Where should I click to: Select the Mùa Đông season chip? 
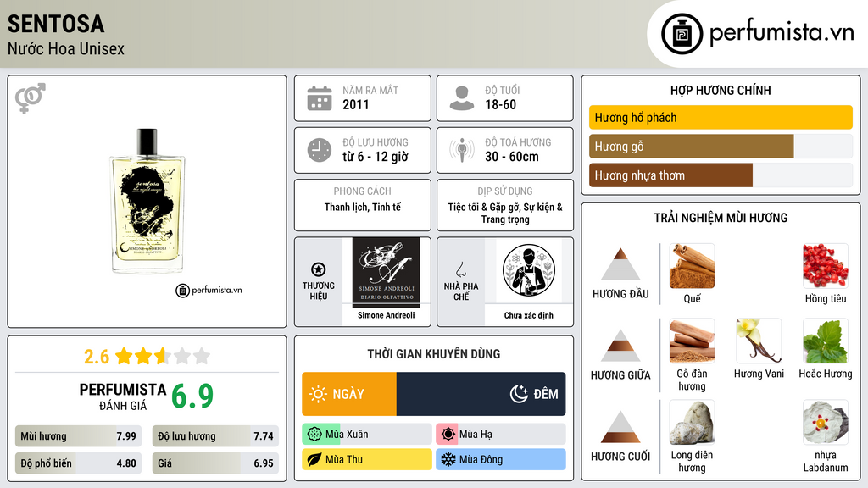pyautogui.click(x=501, y=459)
